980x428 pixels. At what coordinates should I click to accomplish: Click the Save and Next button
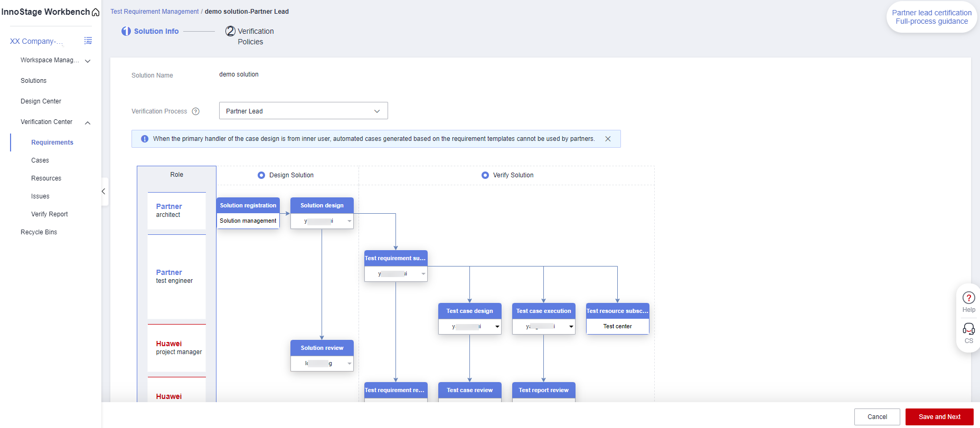coord(939,417)
